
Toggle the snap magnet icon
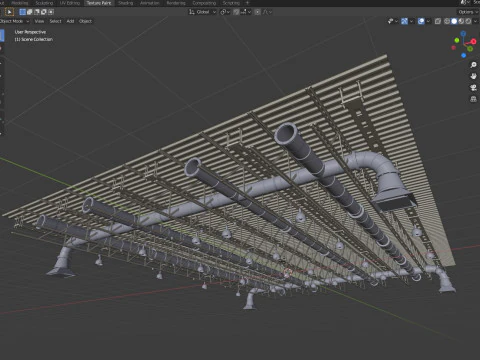click(236, 12)
